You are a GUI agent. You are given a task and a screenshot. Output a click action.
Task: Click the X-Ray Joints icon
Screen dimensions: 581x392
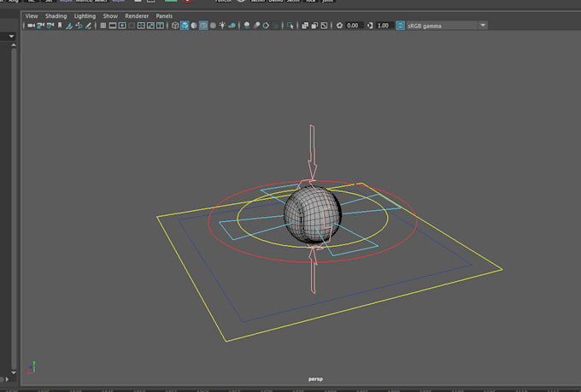(x=324, y=26)
